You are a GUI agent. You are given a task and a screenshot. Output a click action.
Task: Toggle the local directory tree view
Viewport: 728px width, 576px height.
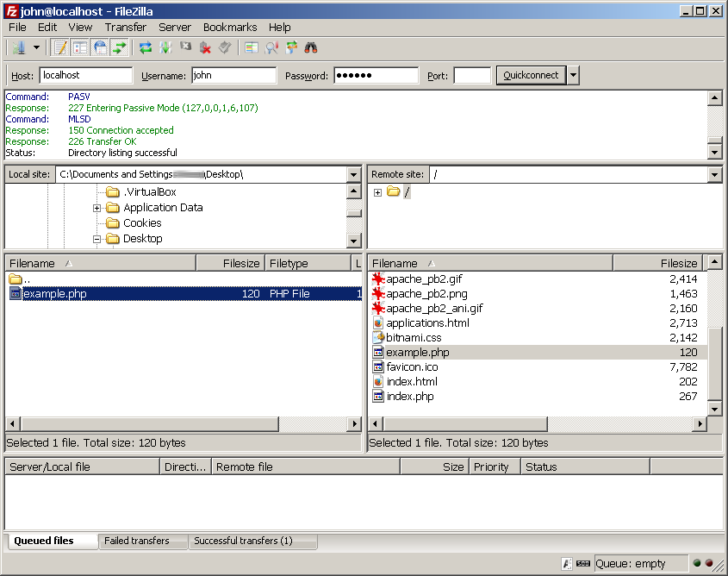coord(80,47)
